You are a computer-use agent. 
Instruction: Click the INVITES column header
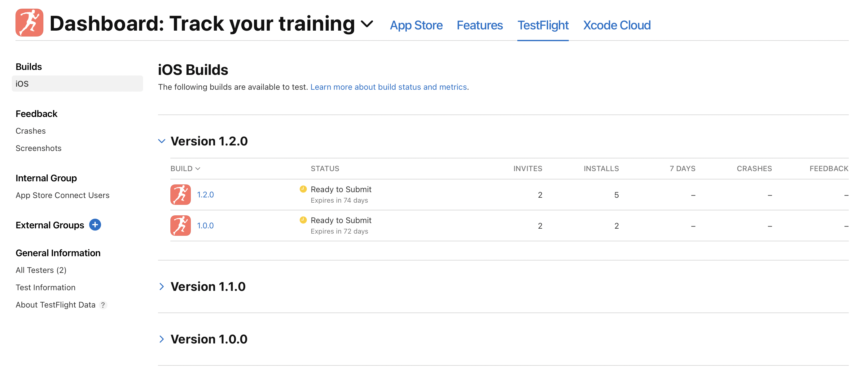pos(528,168)
